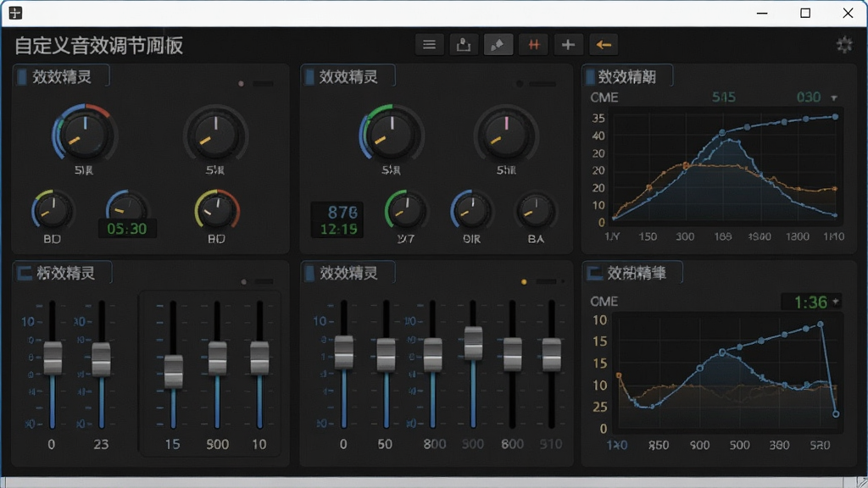Maximize the application window

[x=805, y=13]
